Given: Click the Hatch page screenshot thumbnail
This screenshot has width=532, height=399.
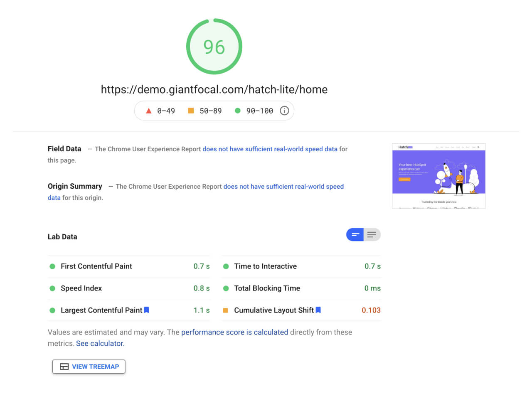Looking at the screenshot, I should pos(439,176).
